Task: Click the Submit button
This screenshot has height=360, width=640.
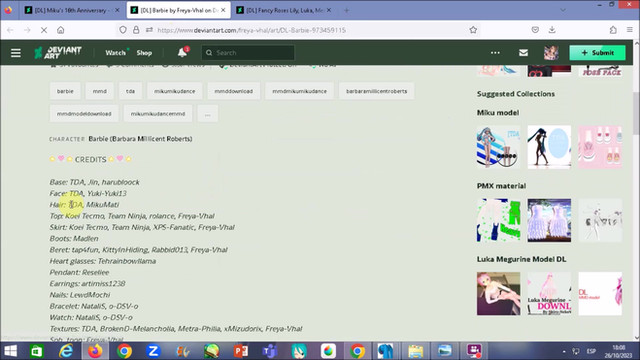Action: coord(597,53)
